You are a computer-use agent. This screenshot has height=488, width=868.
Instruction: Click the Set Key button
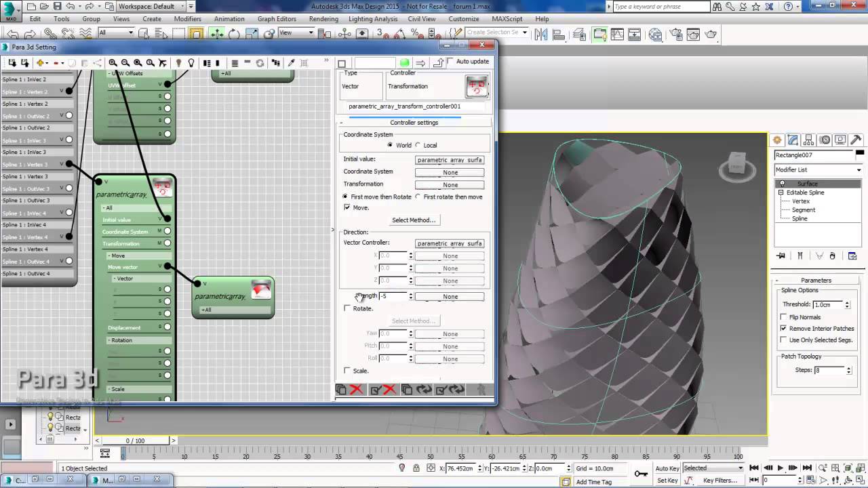click(x=667, y=481)
